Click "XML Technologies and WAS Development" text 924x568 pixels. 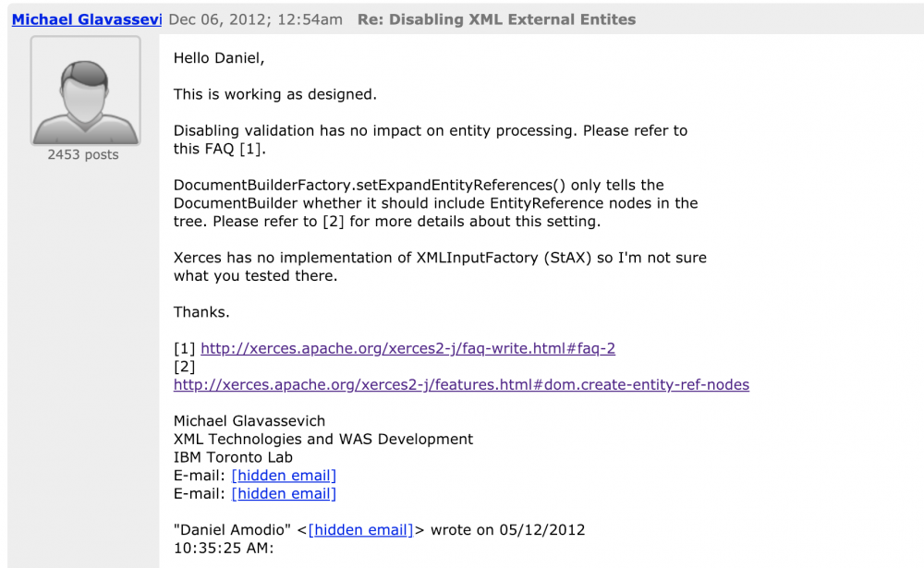point(323,440)
